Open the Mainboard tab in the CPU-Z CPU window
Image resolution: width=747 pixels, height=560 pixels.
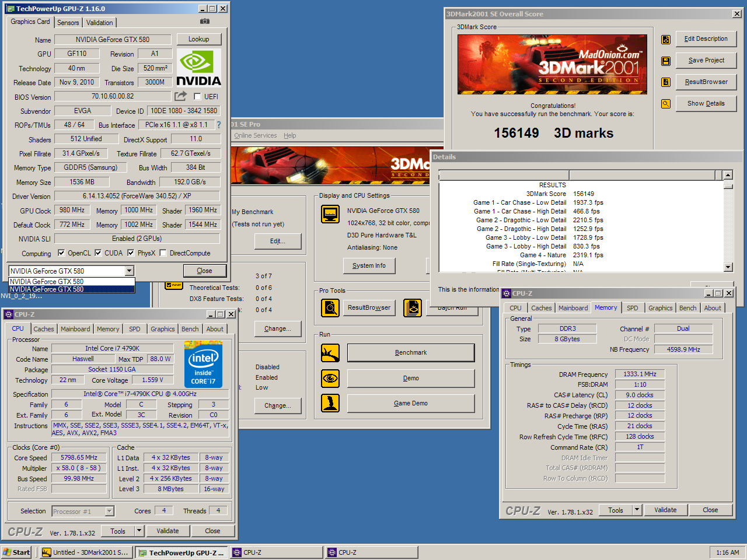[75, 329]
